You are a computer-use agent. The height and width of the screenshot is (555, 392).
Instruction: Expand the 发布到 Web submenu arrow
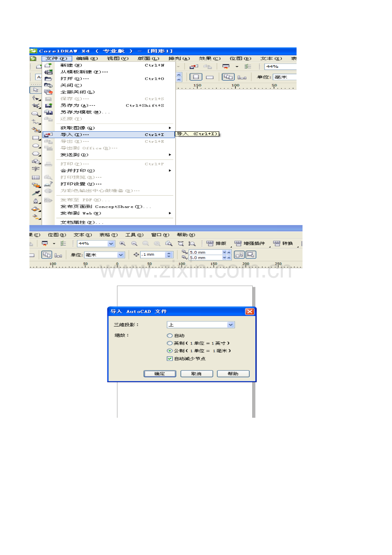[170, 213]
